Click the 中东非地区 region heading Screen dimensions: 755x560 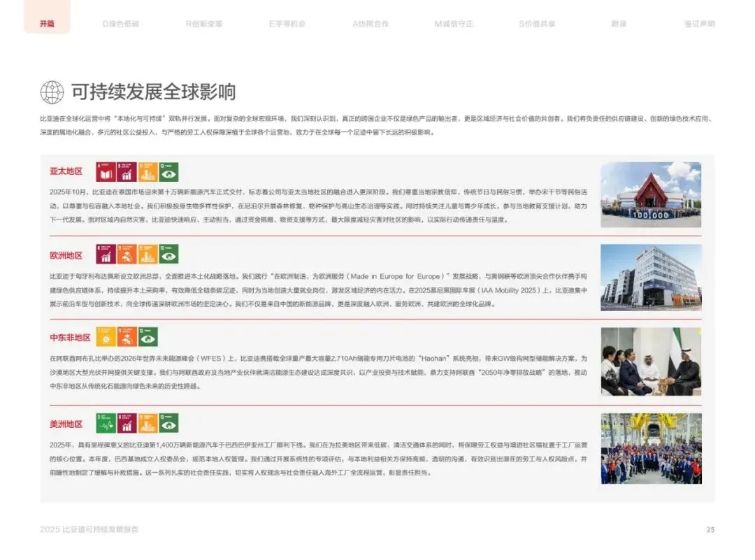coord(71,338)
